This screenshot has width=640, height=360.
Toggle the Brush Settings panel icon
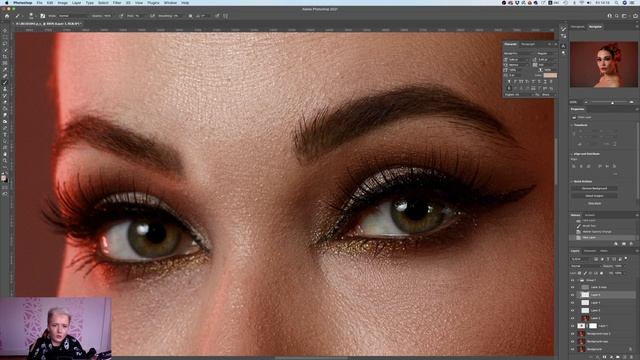pyautogui.click(x=42, y=16)
